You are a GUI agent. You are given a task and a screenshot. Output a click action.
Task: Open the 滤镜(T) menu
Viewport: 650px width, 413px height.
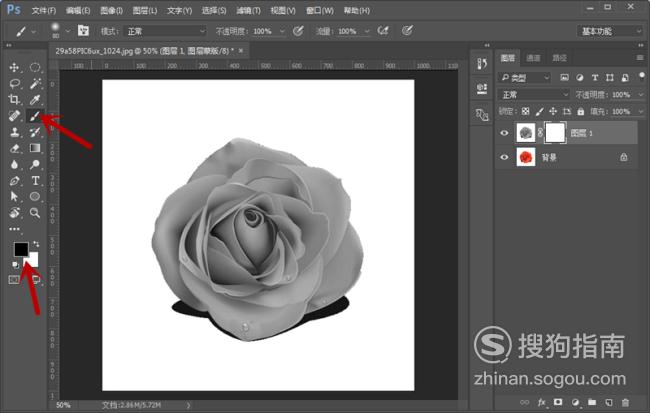point(248,10)
